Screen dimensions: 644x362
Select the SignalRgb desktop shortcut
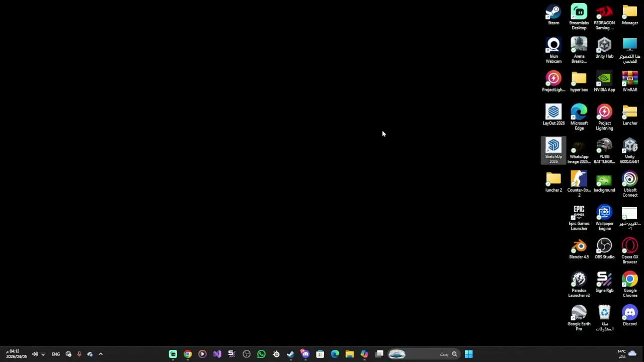[x=604, y=283]
